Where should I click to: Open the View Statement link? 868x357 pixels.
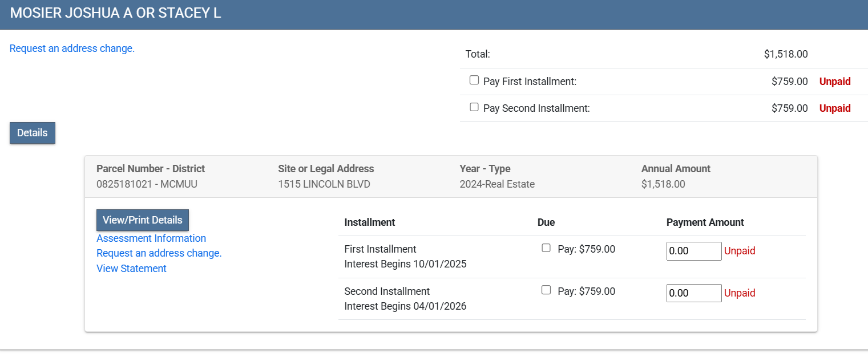pos(131,269)
